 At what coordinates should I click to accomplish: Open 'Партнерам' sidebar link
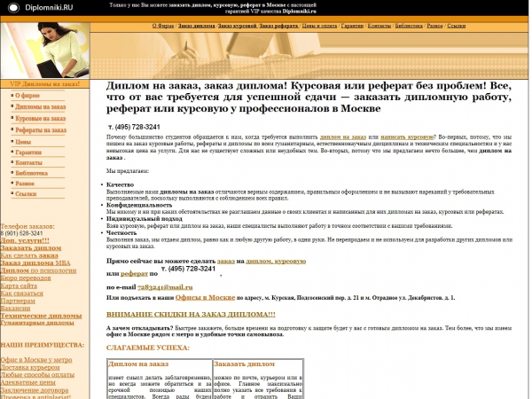click(18, 301)
